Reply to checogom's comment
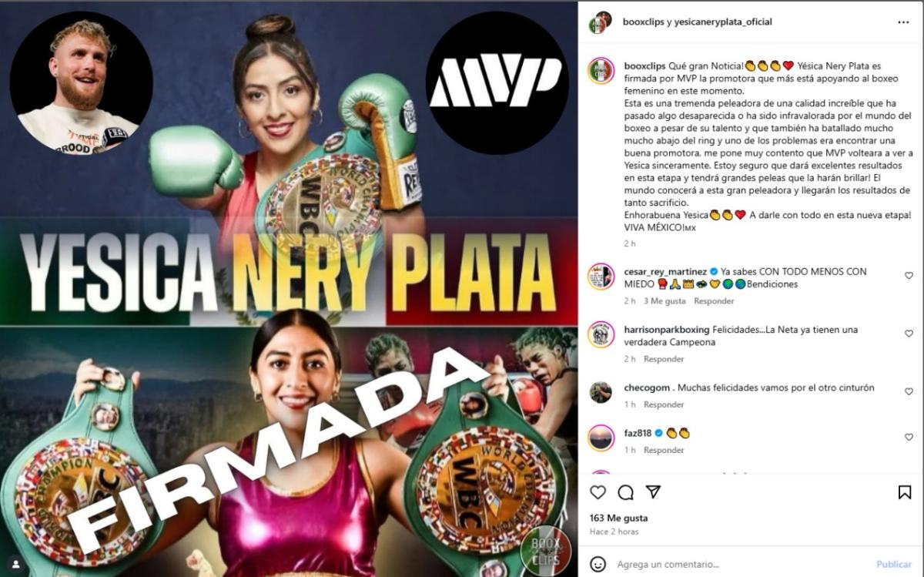Image resolution: width=924 pixels, height=577 pixels. coord(664,404)
